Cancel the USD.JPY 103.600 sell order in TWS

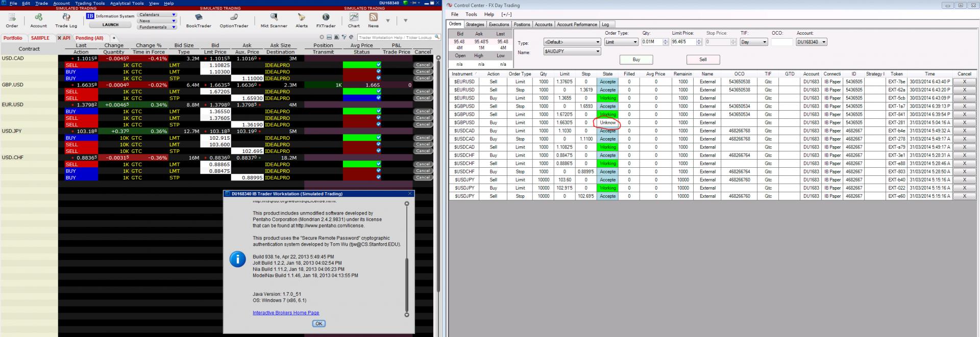(423, 144)
